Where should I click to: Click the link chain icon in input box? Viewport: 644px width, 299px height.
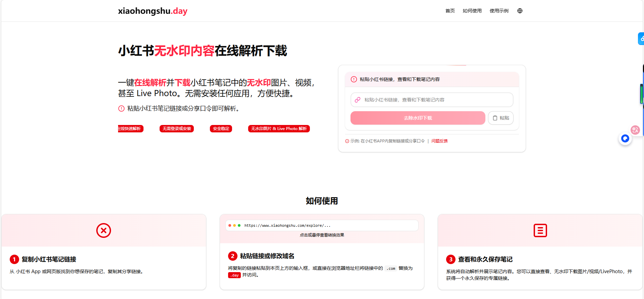pyautogui.click(x=358, y=100)
